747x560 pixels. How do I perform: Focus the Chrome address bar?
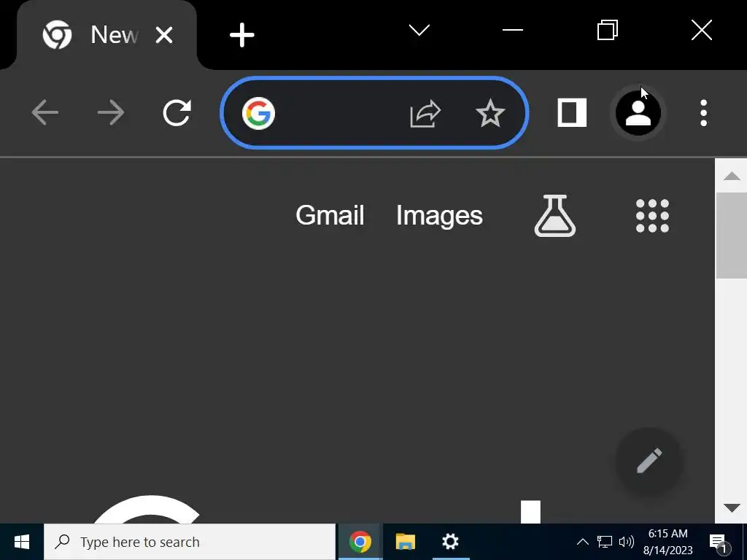374,113
